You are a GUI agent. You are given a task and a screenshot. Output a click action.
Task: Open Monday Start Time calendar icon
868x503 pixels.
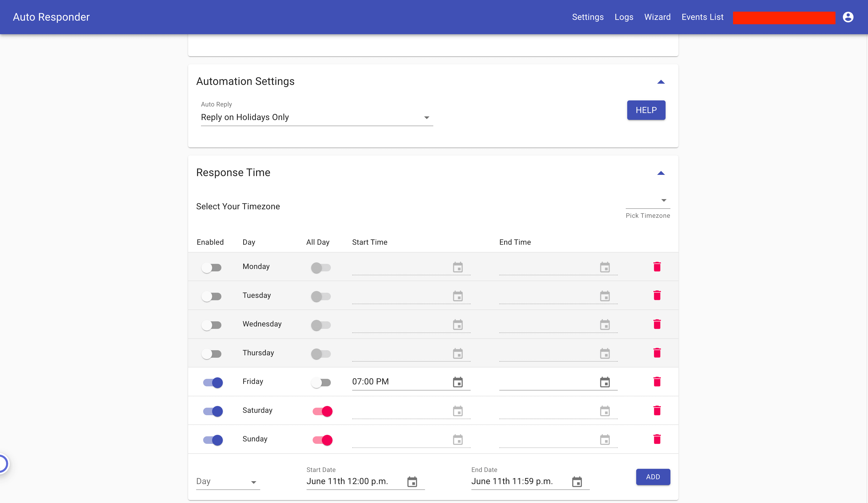[x=458, y=267]
